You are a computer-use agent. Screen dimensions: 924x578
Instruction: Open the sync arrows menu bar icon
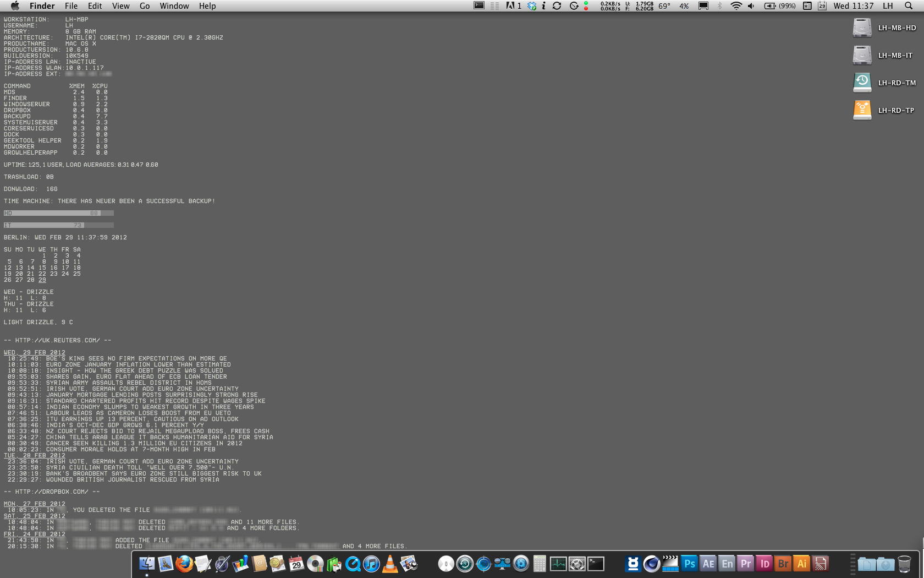[x=557, y=6]
